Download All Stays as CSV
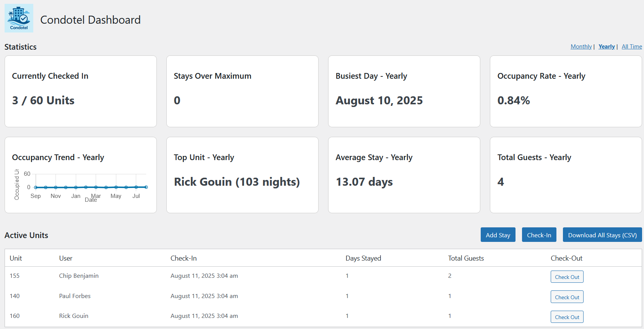 (x=602, y=235)
